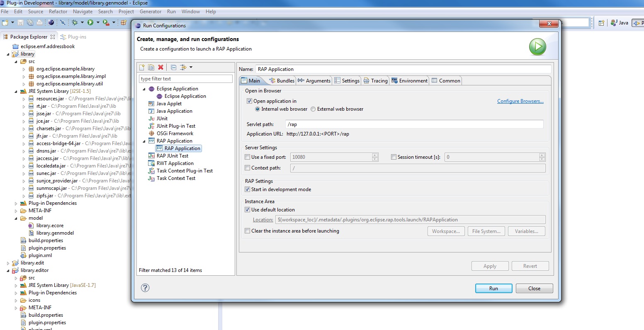Expand Plug-in Dependencies under library project
Screen dimensions: 644x330
[16, 203]
